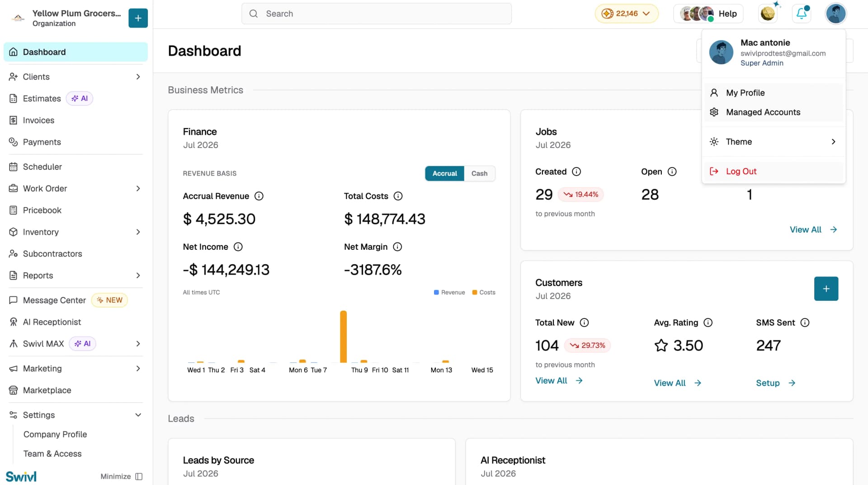Click the swivlprodtest@gmail.com email text
The width and height of the screenshot is (868, 485).
coord(783,53)
